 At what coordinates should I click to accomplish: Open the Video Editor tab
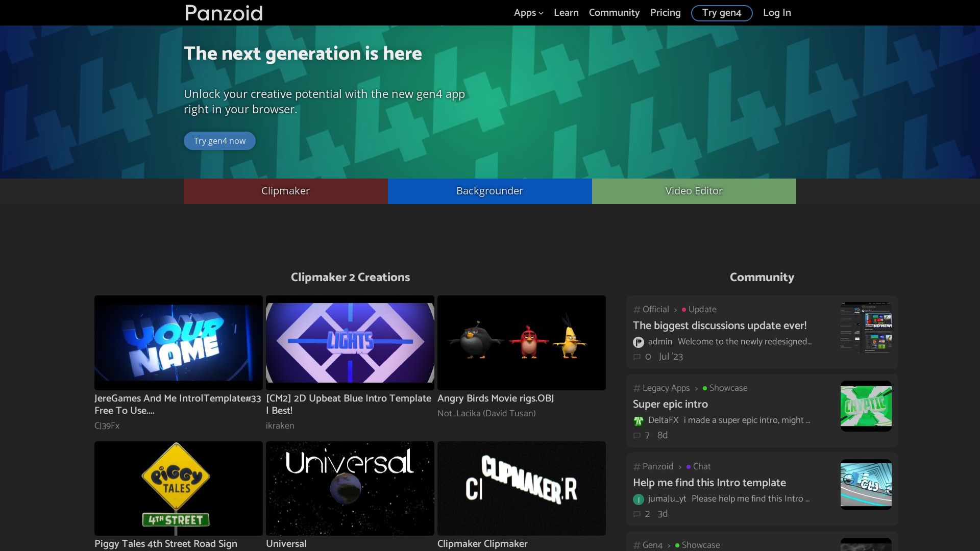pos(694,191)
